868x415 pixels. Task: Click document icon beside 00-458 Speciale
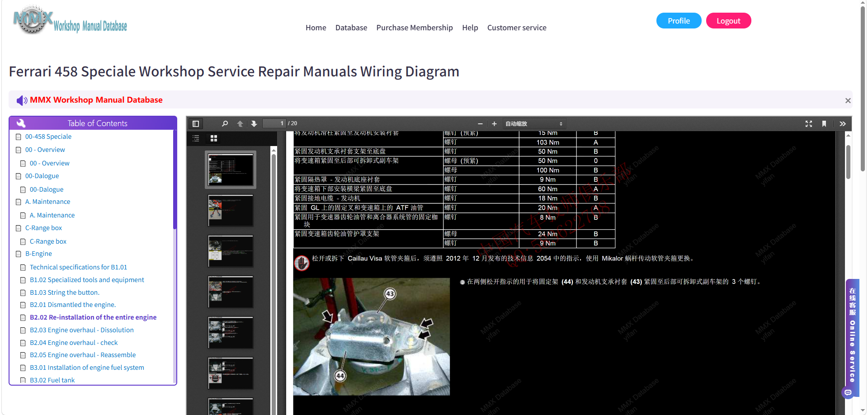click(19, 137)
